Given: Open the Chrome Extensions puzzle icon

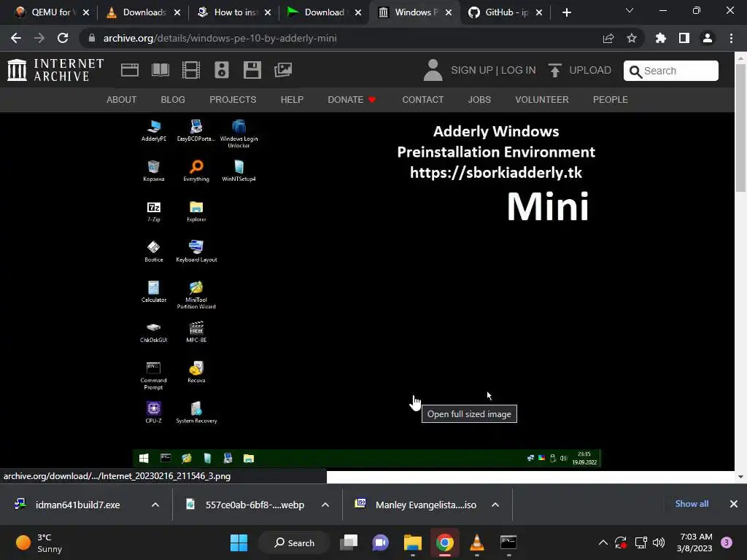Looking at the screenshot, I should click(x=661, y=38).
